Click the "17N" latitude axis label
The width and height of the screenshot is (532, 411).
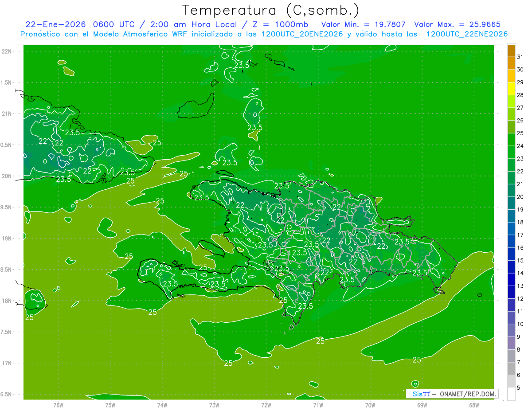8,363
